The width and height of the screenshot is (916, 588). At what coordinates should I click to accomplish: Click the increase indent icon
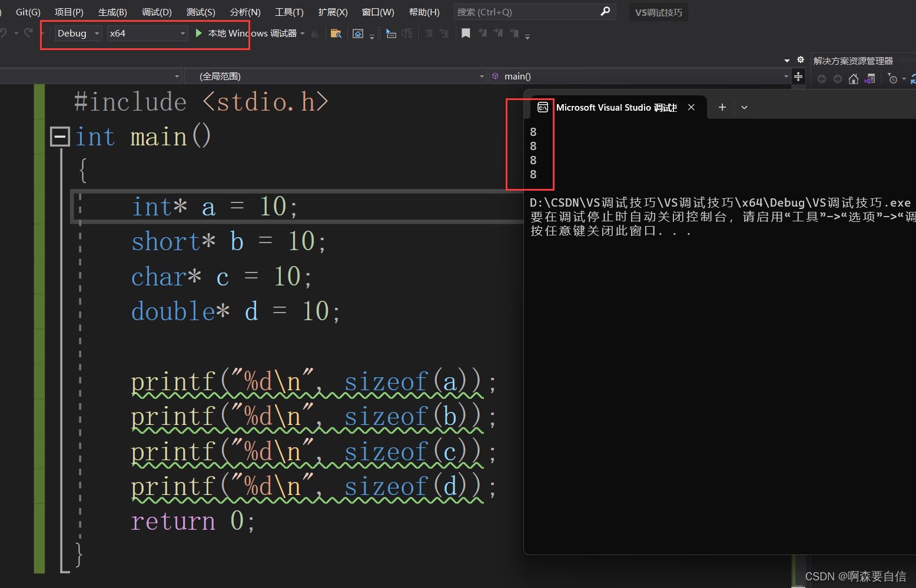coord(444,34)
